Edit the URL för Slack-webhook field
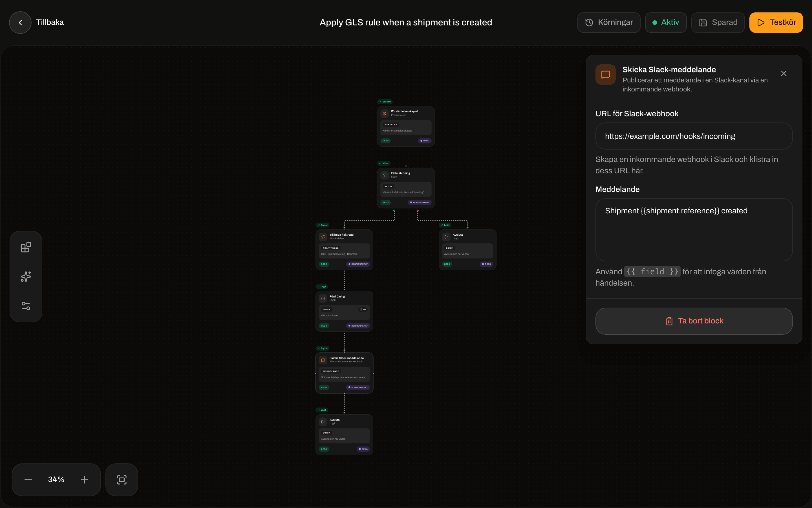 click(694, 136)
